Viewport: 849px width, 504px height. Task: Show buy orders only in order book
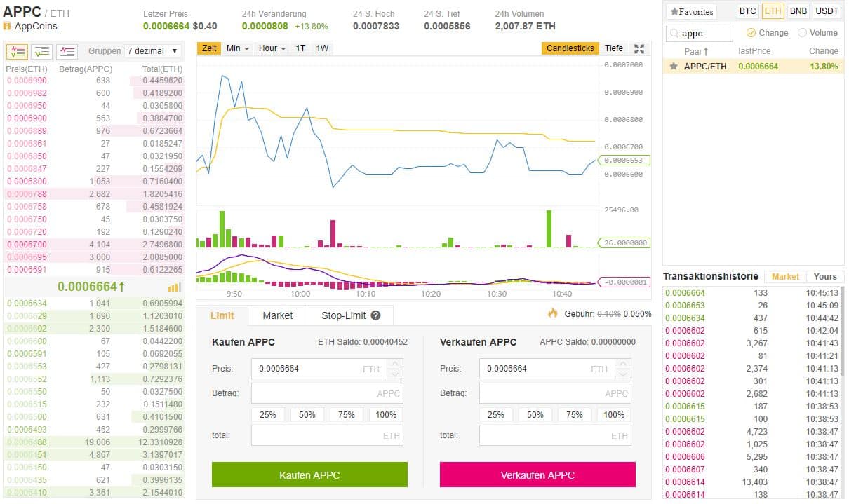click(x=42, y=51)
